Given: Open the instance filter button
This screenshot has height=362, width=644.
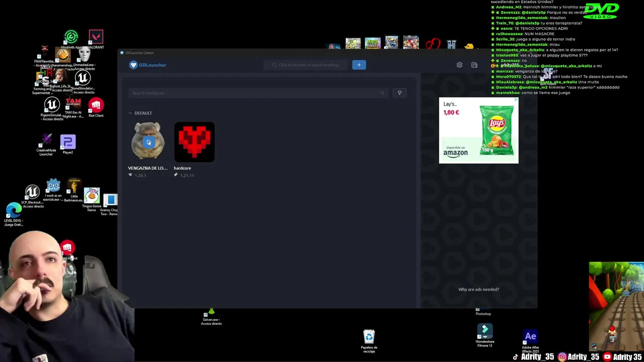Looking at the screenshot, I should coord(399,93).
